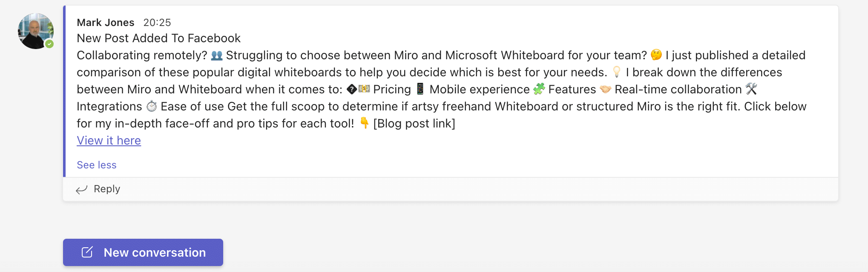The height and width of the screenshot is (272, 868).
Task: Open Mark Jones's profile from his name
Action: (106, 22)
